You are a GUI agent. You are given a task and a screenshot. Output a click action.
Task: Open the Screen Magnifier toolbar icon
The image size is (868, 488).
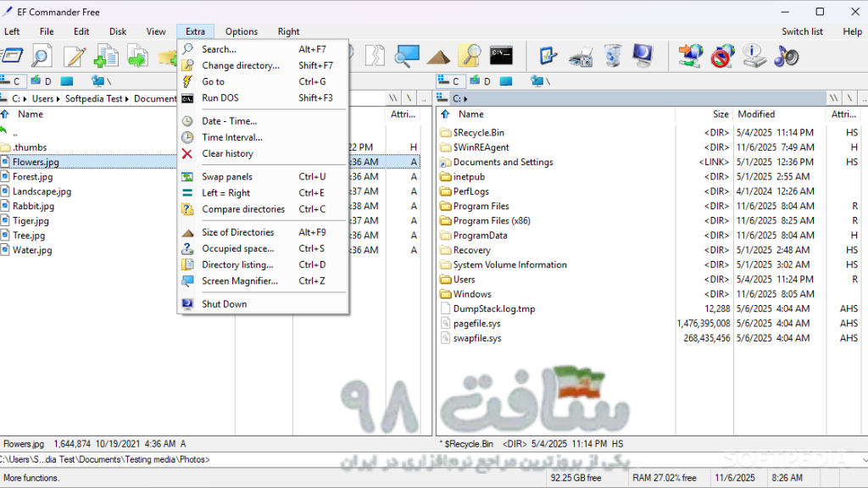[x=407, y=56]
